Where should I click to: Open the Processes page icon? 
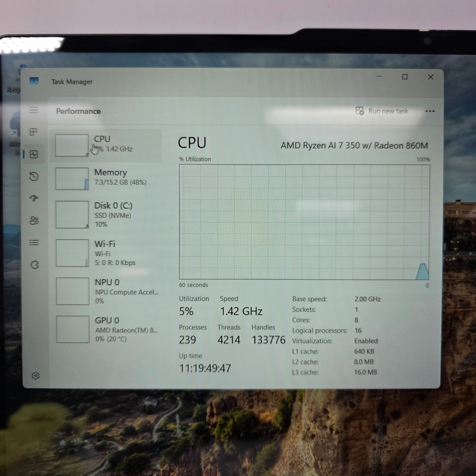tap(34, 132)
